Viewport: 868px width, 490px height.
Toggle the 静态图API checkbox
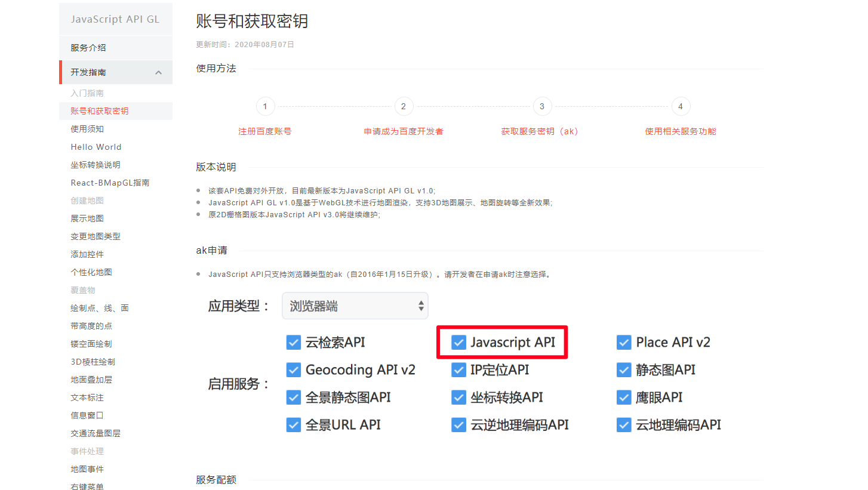[x=624, y=370]
